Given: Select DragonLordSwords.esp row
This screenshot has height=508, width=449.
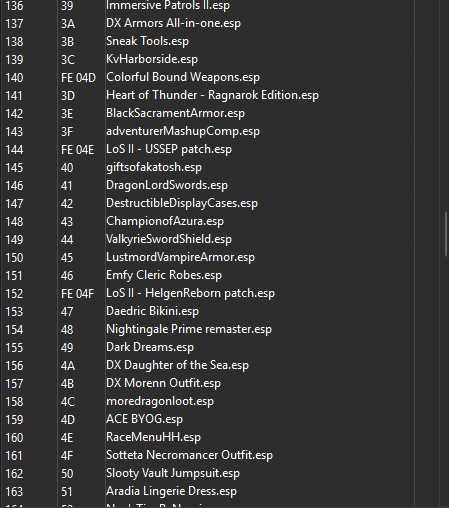Looking at the screenshot, I should click(167, 185).
